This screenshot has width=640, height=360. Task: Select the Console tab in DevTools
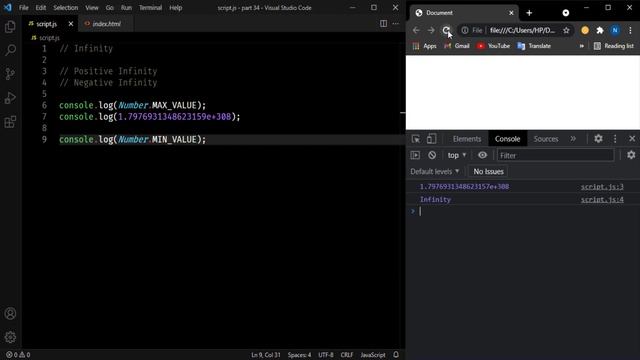507,139
